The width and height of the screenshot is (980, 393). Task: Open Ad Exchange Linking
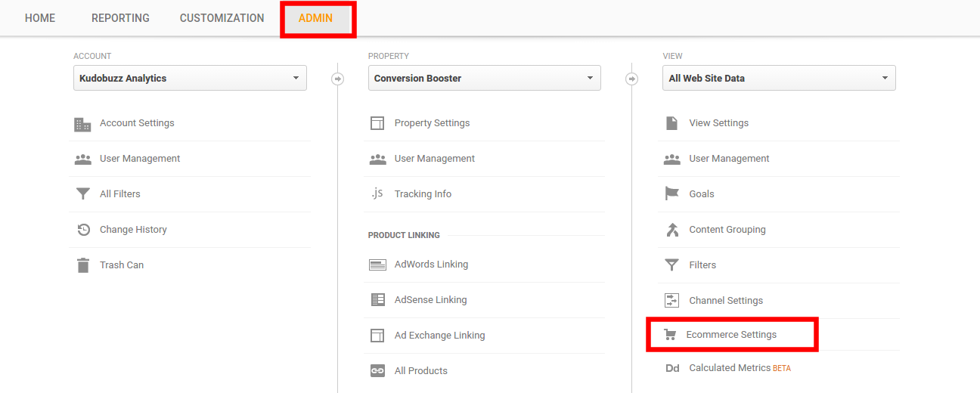pos(439,336)
